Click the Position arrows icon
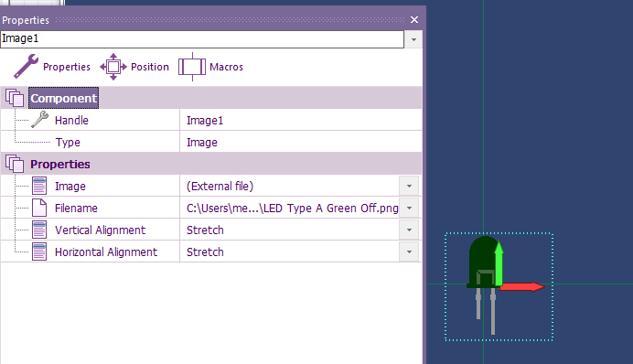 (113, 67)
